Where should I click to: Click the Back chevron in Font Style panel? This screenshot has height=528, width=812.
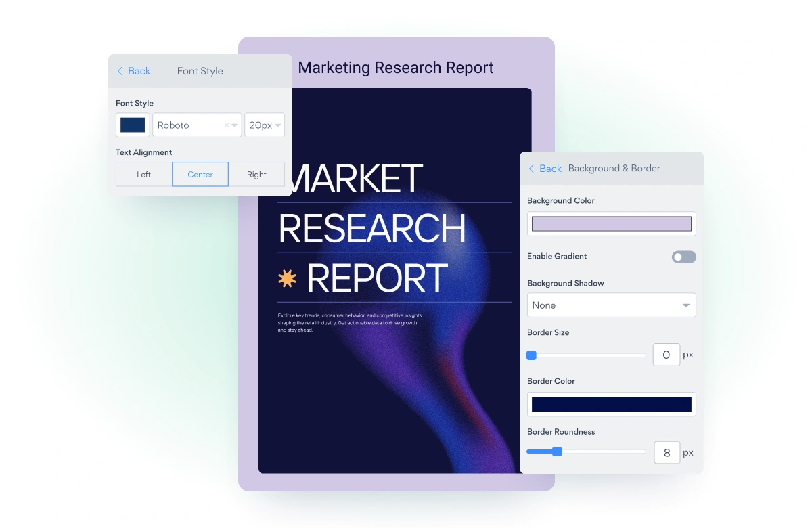tap(120, 71)
